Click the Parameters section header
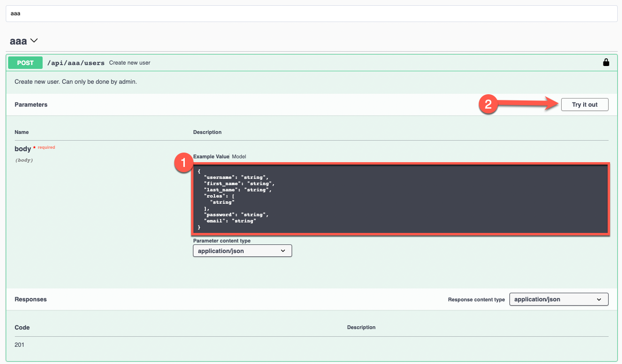622x364 pixels. 31,104
